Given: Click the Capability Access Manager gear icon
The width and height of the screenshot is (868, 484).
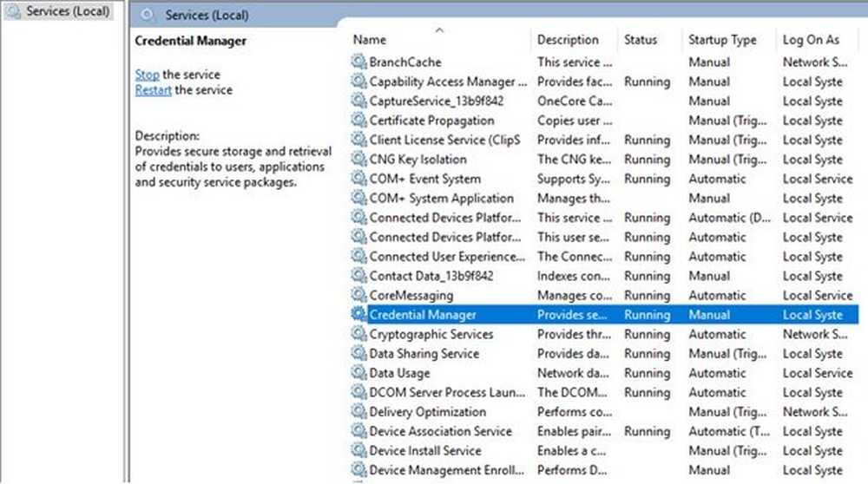Looking at the screenshot, I should pyautogui.click(x=358, y=81).
